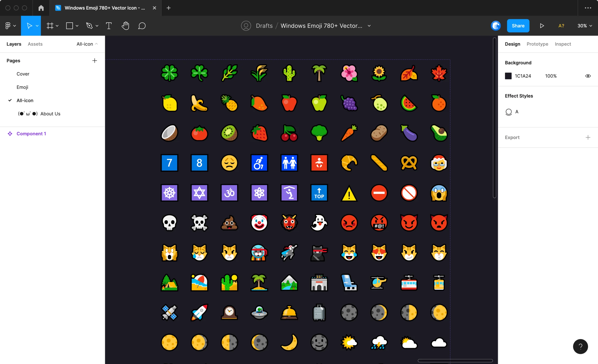The width and height of the screenshot is (598, 364).
Task: Close the Windows Emoji file tab
Action: (x=154, y=8)
